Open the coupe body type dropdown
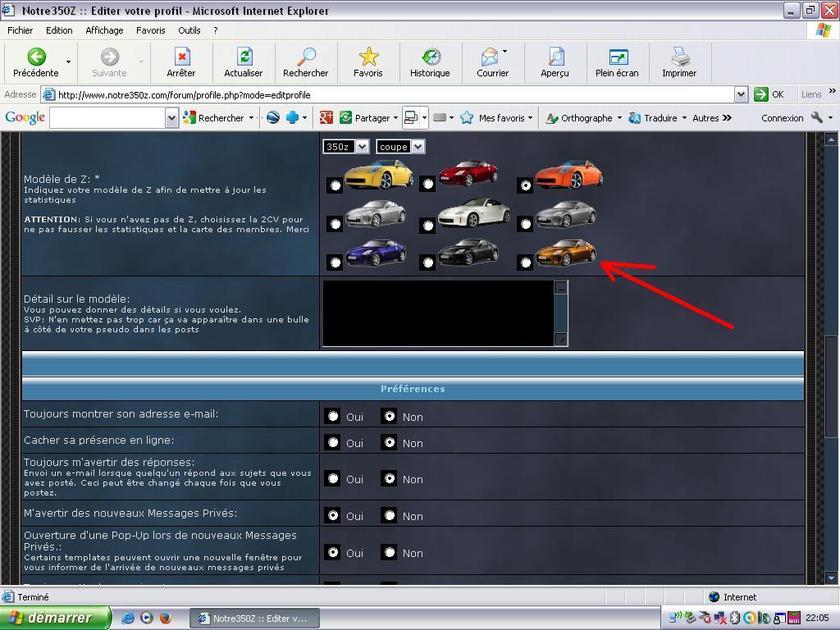This screenshot has height=630, width=840. [399, 147]
